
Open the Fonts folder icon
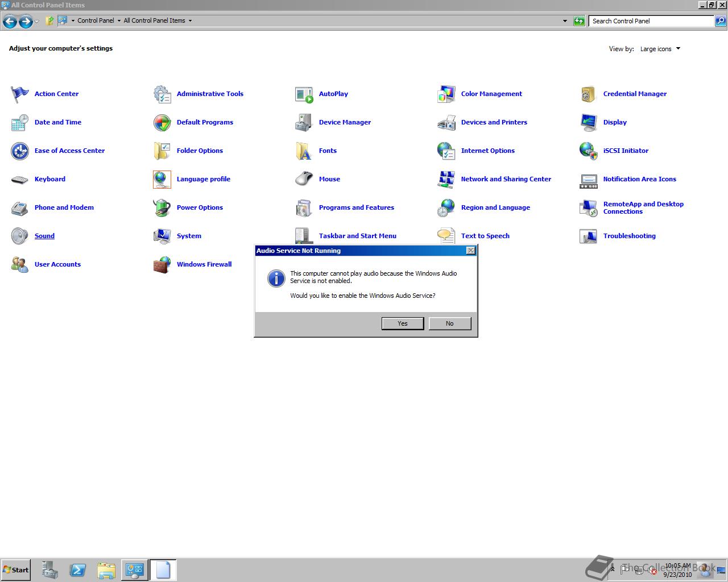[x=304, y=151]
